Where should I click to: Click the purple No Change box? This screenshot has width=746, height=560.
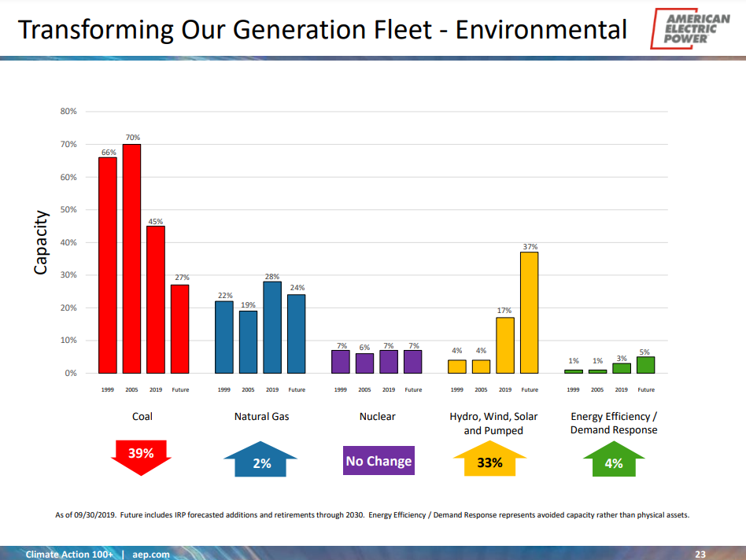(x=379, y=460)
